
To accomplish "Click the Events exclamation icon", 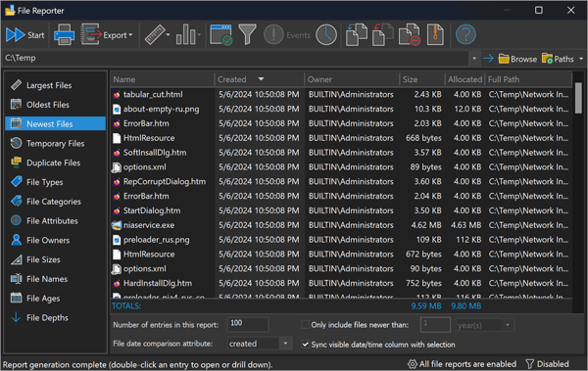I will pyautogui.click(x=287, y=35).
